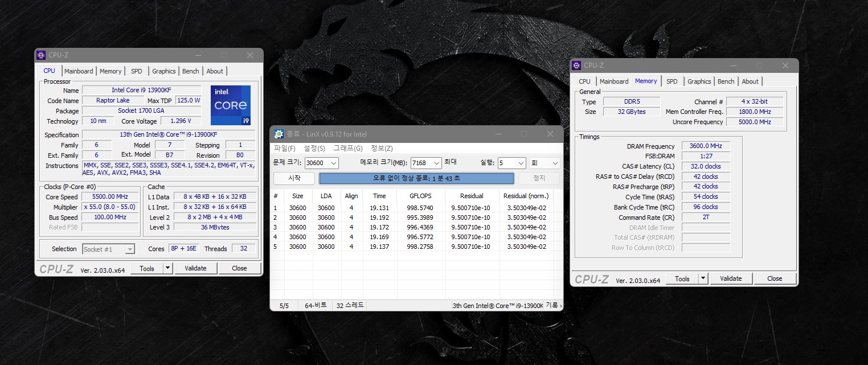This screenshot has width=868, height=365.
Task: Click Close button in right CPU-Z window
Action: tap(775, 278)
